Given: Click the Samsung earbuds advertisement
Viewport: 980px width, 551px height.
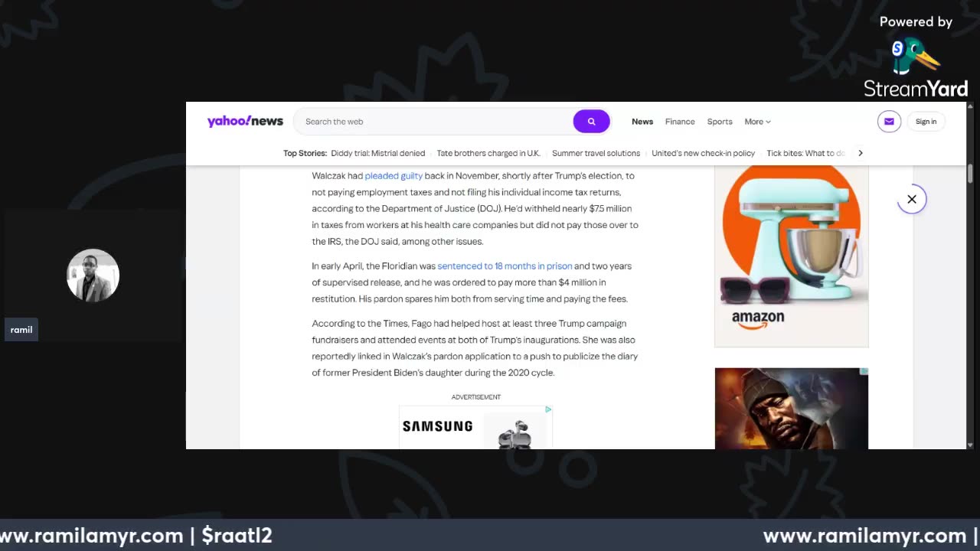Looking at the screenshot, I should (x=475, y=427).
